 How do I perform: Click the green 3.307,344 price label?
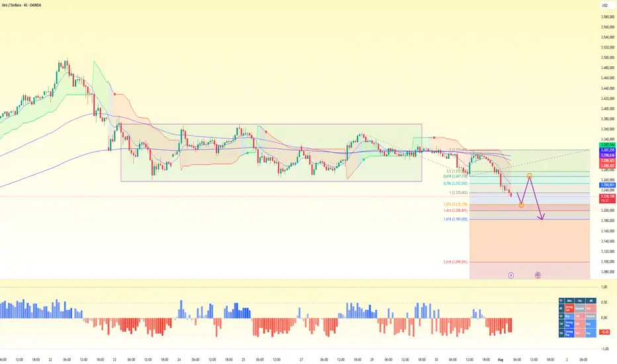(x=607, y=145)
